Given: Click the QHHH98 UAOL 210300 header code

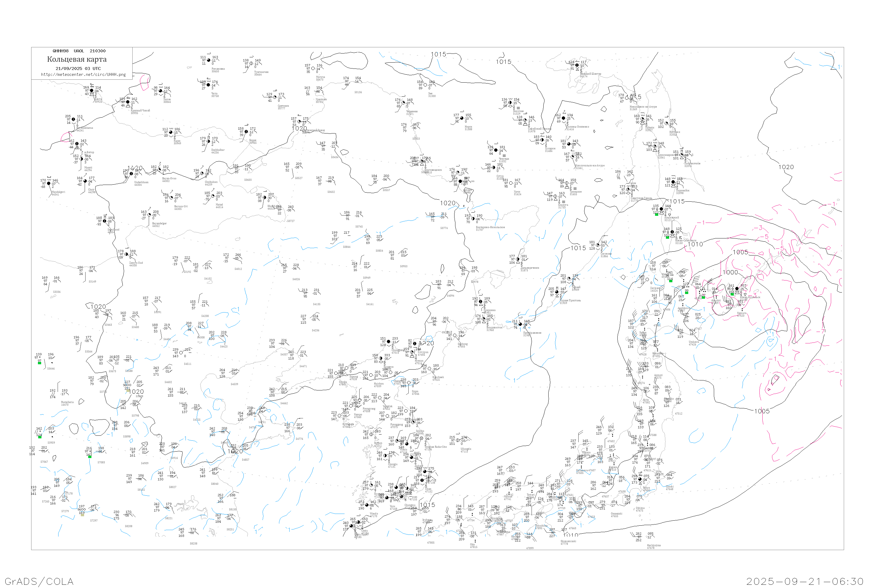Looking at the screenshot, I should [79, 51].
